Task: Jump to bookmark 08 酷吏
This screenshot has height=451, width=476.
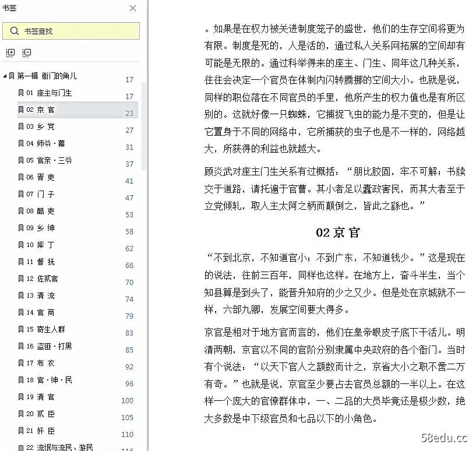Action: [40, 211]
